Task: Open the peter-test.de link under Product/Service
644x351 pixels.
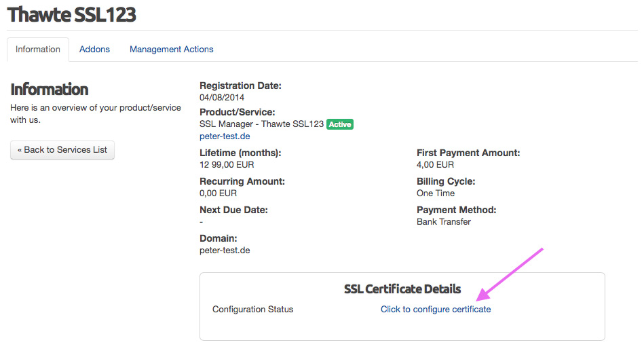Action: 225,136
